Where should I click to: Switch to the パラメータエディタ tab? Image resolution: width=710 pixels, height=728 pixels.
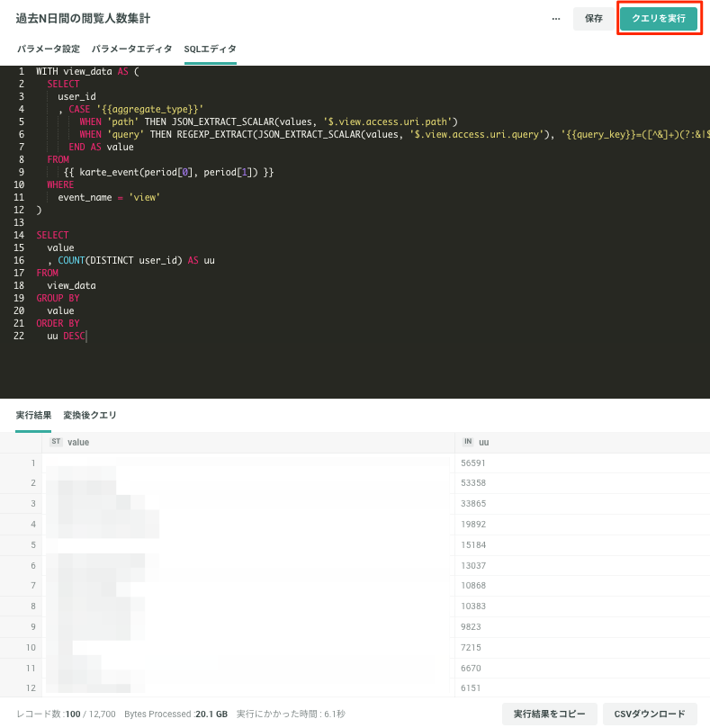point(131,49)
